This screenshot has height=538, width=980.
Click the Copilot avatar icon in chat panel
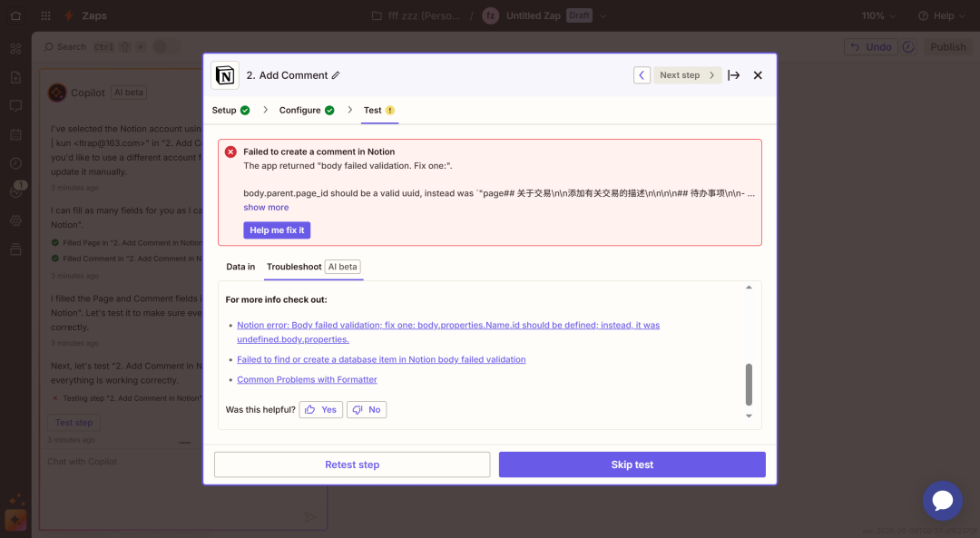tap(57, 93)
